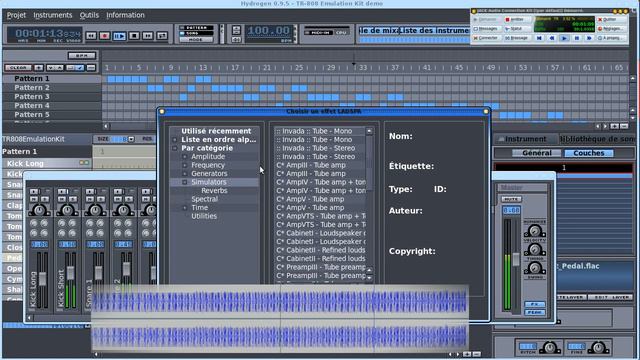This screenshot has height=360, width=640.
Task: Select Pattern 4 in the song editor
Action: pyautogui.click(x=51, y=105)
